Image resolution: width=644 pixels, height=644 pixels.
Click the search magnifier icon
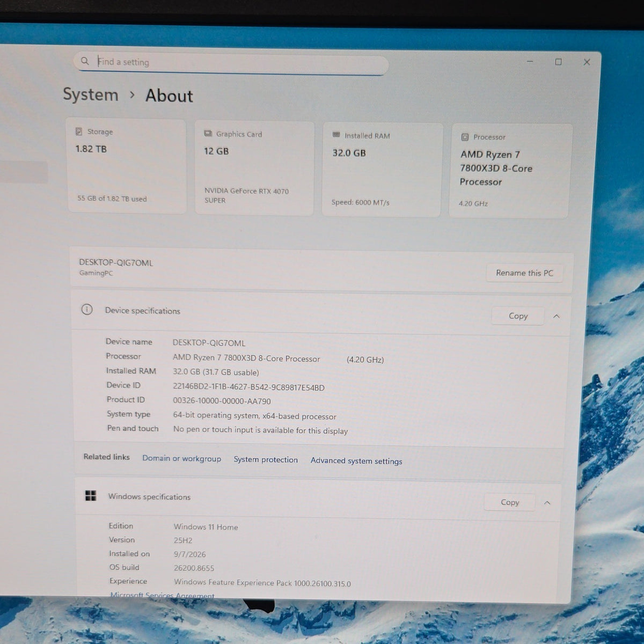pos(85,61)
